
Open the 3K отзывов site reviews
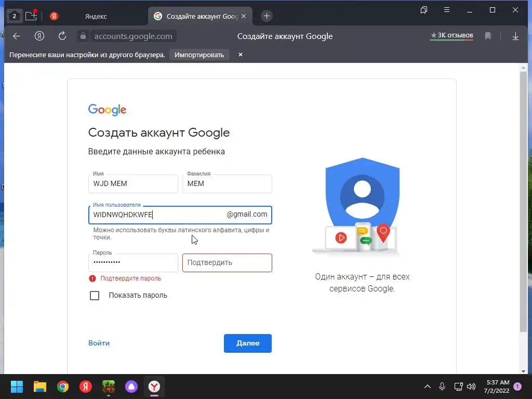pyautogui.click(x=451, y=35)
